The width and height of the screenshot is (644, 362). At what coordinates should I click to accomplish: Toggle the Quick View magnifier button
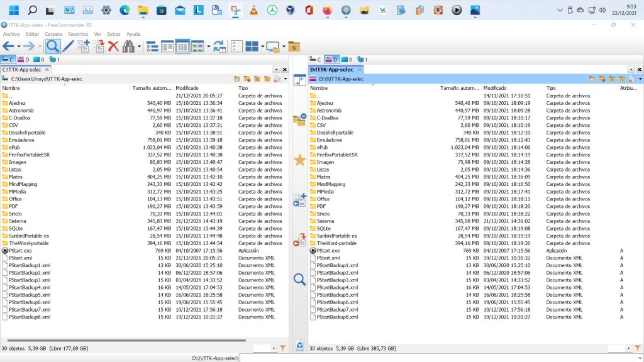click(x=53, y=47)
